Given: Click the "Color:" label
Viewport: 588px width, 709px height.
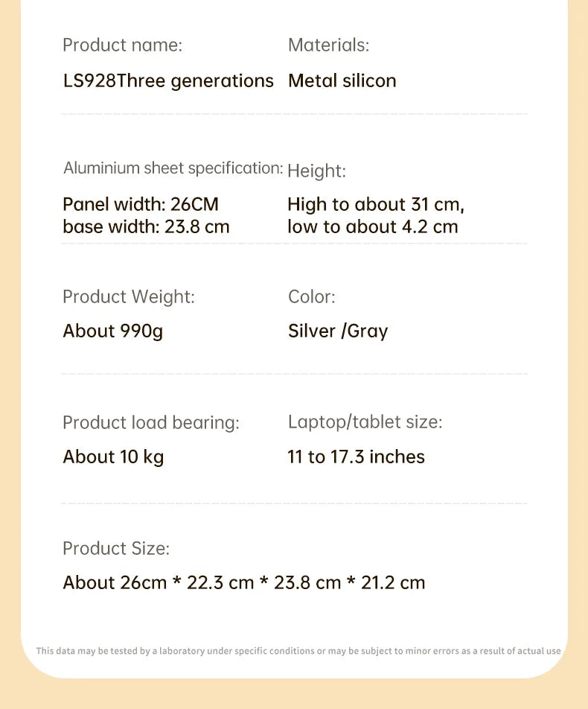Looking at the screenshot, I should 311,296.
